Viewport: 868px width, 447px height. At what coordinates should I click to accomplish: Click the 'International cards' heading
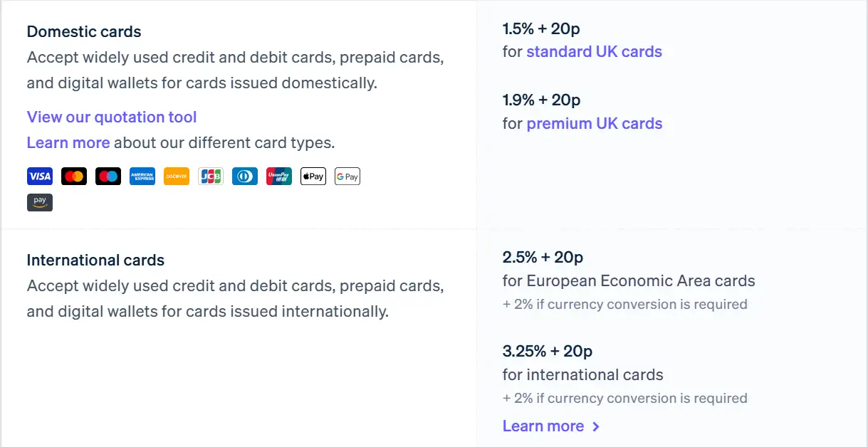click(95, 261)
